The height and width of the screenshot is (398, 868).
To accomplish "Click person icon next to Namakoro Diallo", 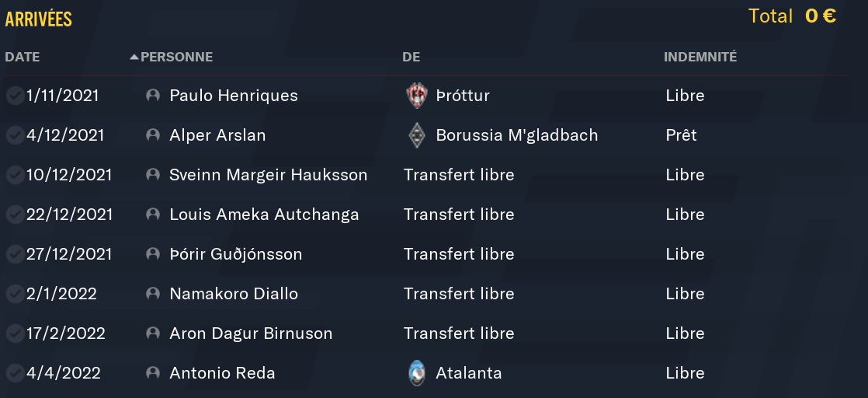I will (153, 294).
